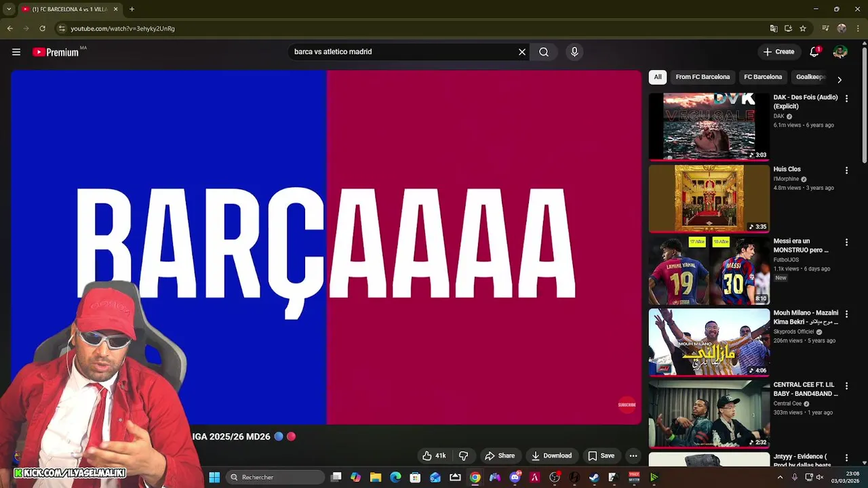This screenshot has width=868, height=488.
Task: Open the tab search dropdown
Action: pyautogui.click(x=8, y=9)
